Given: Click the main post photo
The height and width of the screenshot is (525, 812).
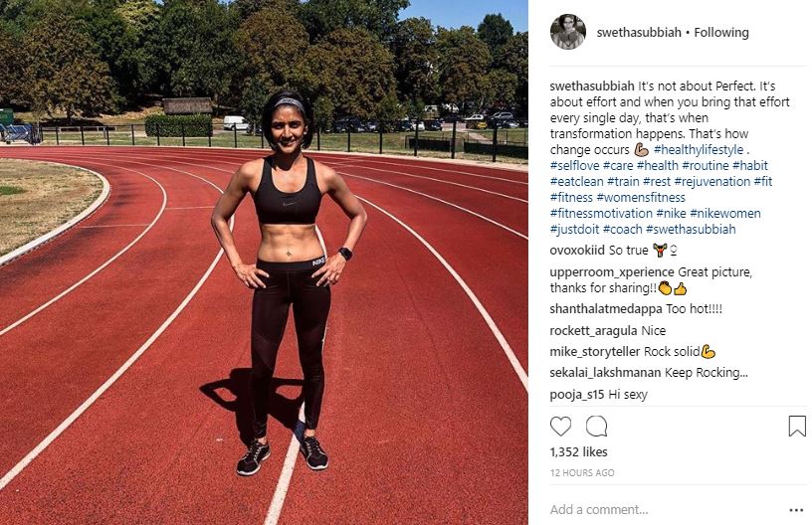Looking at the screenshot, I should [x=264, y=262].
